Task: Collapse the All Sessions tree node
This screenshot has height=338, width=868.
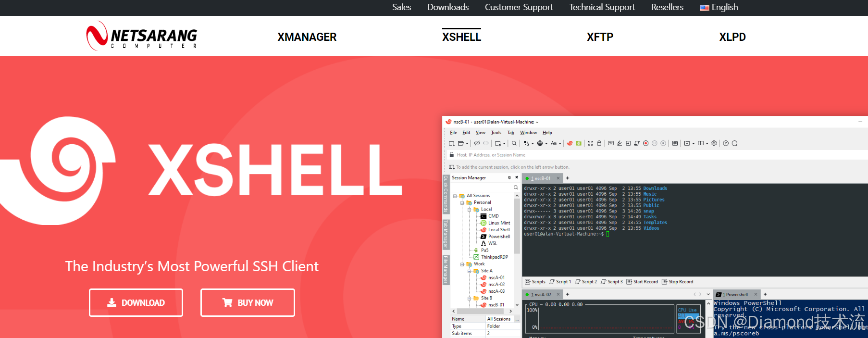Action: click(x=455, y=196)
